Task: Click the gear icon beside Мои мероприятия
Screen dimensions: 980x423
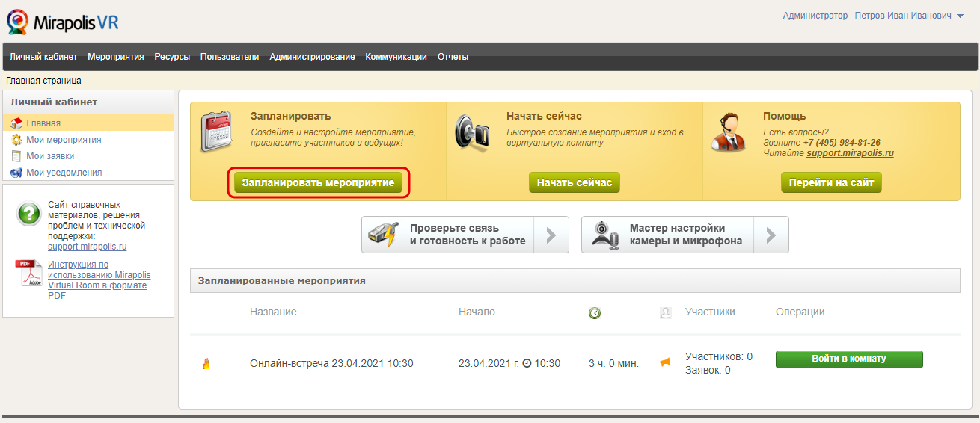Action: pos(16,140)
